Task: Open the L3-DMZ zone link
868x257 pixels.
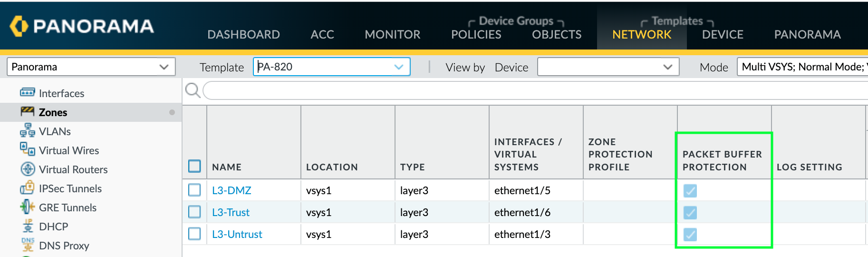Action: pos(231,190)
